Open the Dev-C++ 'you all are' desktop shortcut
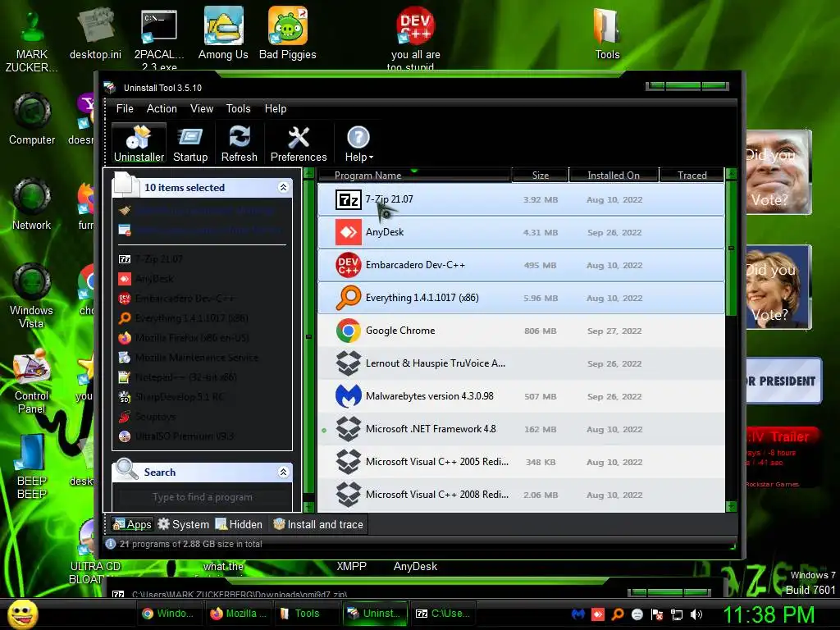 click(415, 39)
